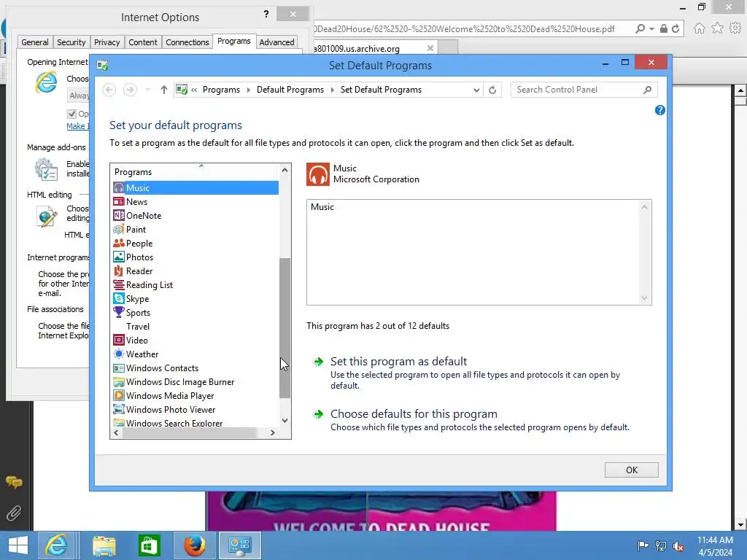This screenshot has width=747, height=560.
Task: Click the OneNote icon in Programs list
Action: coord(119,215)
